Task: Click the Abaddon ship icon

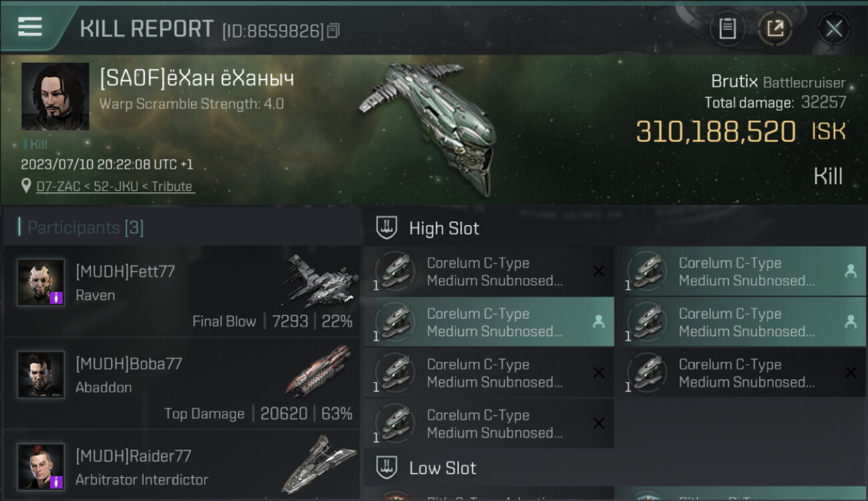Action: tap(319, 371)
